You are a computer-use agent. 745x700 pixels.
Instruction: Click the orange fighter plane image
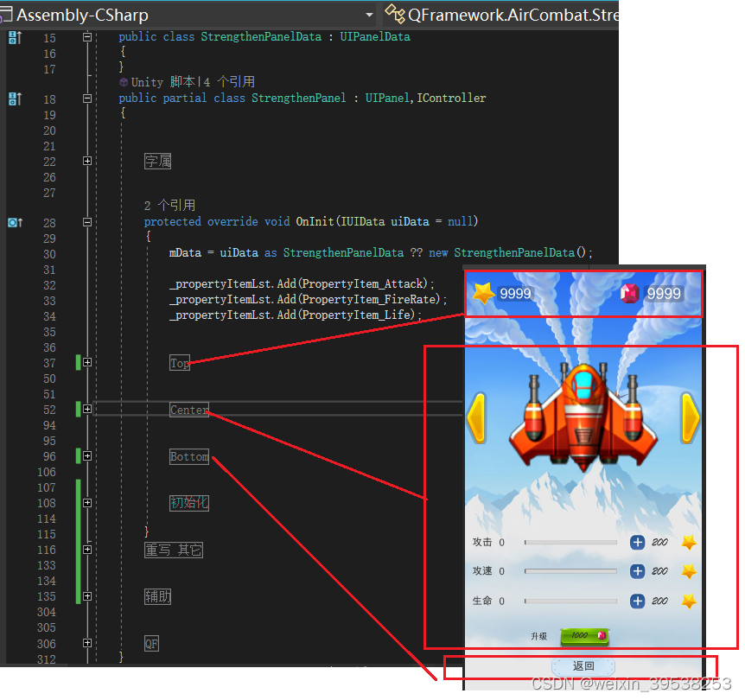583,417
